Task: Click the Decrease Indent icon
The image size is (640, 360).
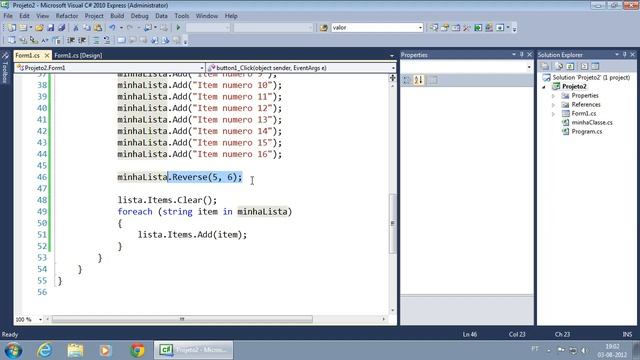Action: click(x=71, y=40)
